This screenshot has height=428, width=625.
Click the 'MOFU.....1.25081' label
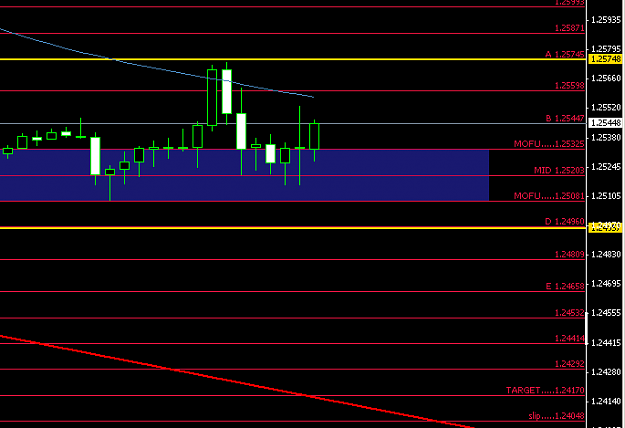point(549,196)
